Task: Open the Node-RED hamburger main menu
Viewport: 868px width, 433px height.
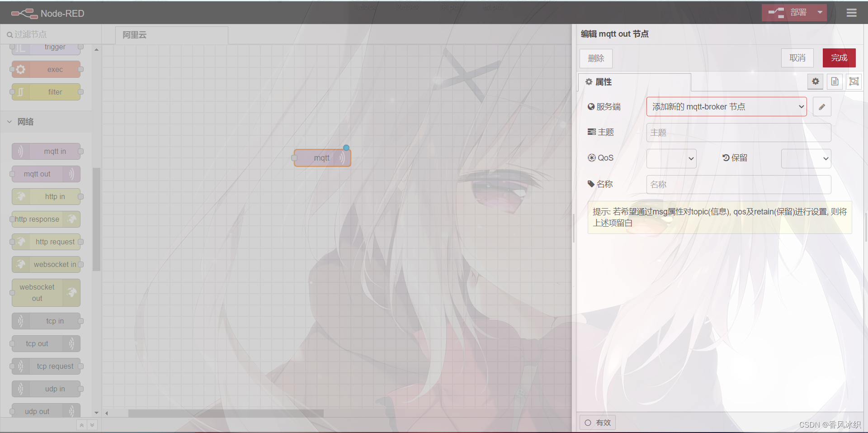Action: pyautogui.click(x=851, y=13)
